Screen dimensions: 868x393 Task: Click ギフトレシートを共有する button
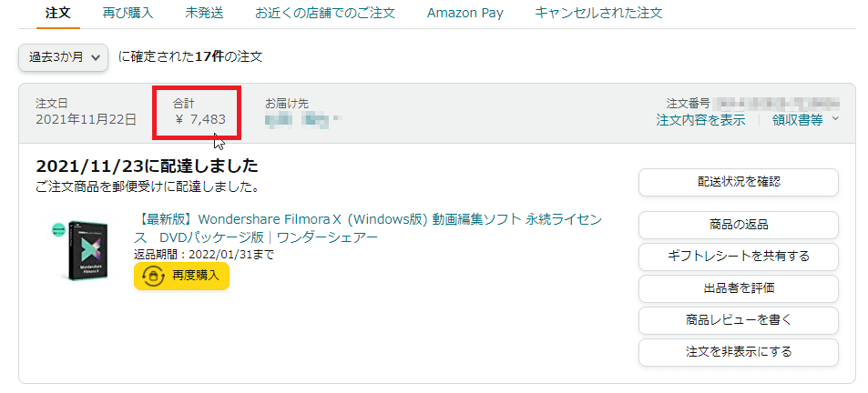[738, 256]
